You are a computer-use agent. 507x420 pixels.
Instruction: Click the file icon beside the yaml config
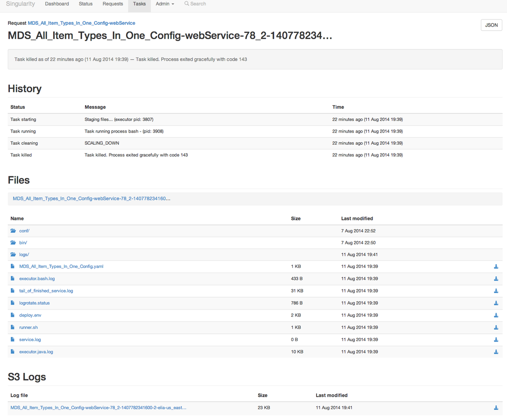pyautogui.click(x=13, y=266)
